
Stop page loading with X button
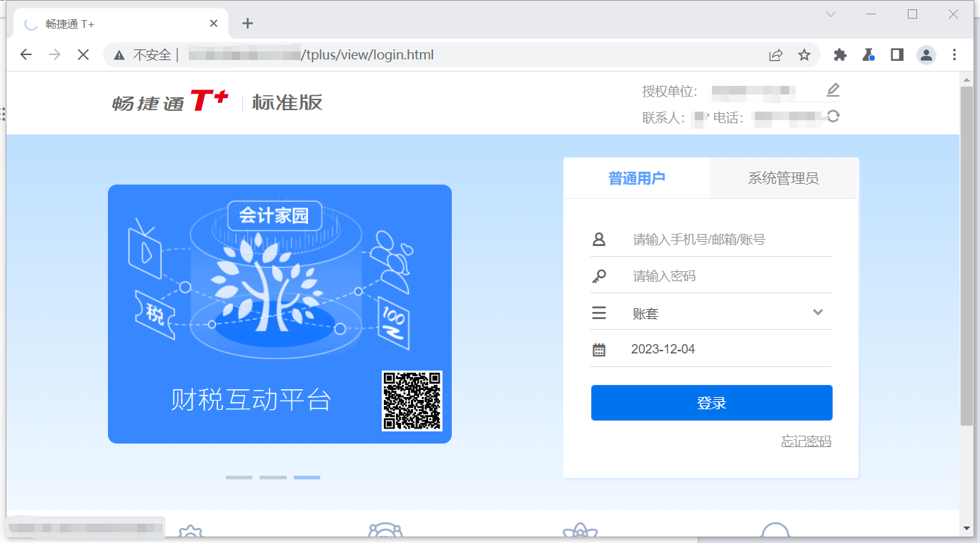click(x=83, y=54)
